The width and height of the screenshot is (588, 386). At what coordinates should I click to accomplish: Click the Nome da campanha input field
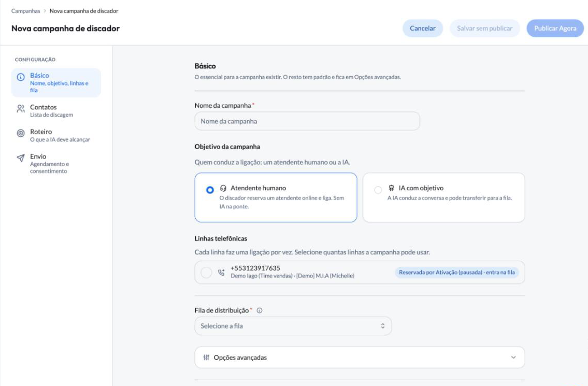coord(307,121)
